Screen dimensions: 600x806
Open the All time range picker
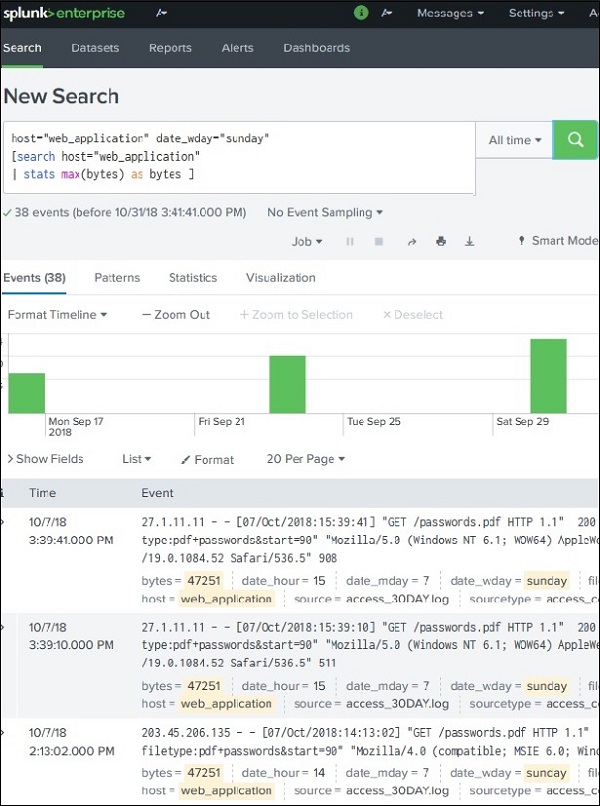click(x=513, y=140)
